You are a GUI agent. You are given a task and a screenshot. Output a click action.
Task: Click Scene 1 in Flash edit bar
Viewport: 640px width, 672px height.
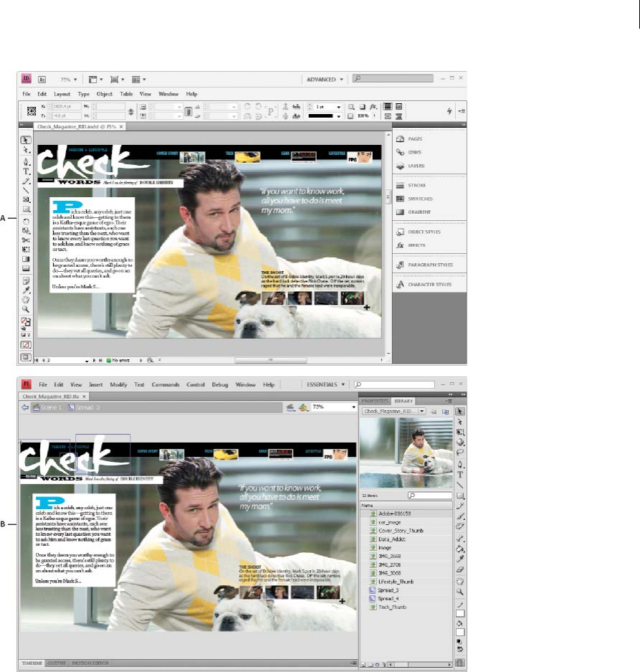(x=47, y=407)
